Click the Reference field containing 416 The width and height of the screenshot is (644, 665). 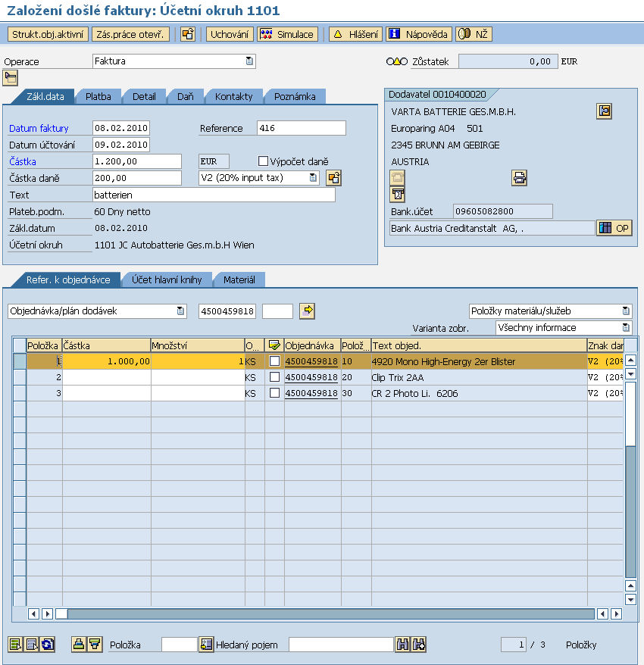point(302,128)
